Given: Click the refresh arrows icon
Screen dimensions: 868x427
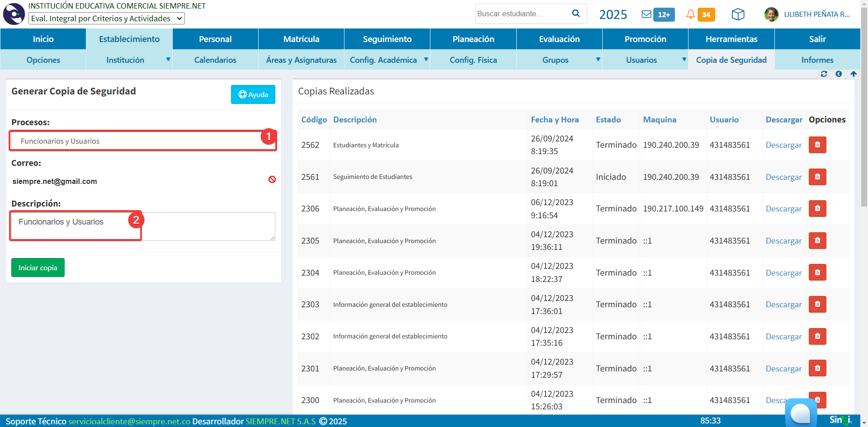Looking at the screenshot, I should click(x=824, y=74).
